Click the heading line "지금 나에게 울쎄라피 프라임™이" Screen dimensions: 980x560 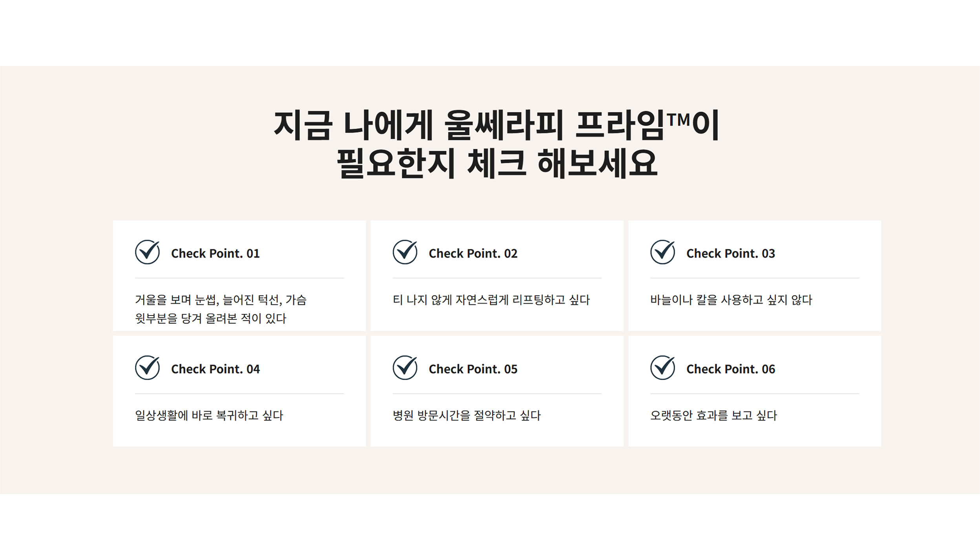coord(496,125)
